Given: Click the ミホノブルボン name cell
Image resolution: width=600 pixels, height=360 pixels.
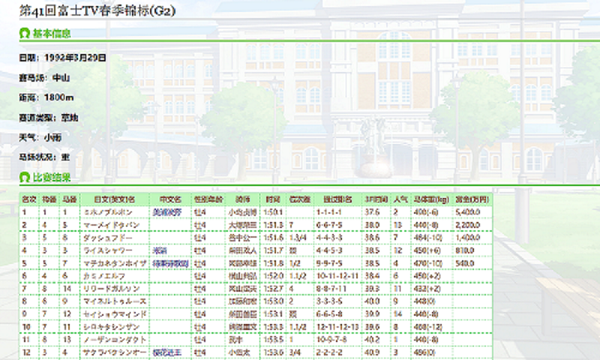Looking at the screenshot, I should pyautogui.click(x=114, y=212).
